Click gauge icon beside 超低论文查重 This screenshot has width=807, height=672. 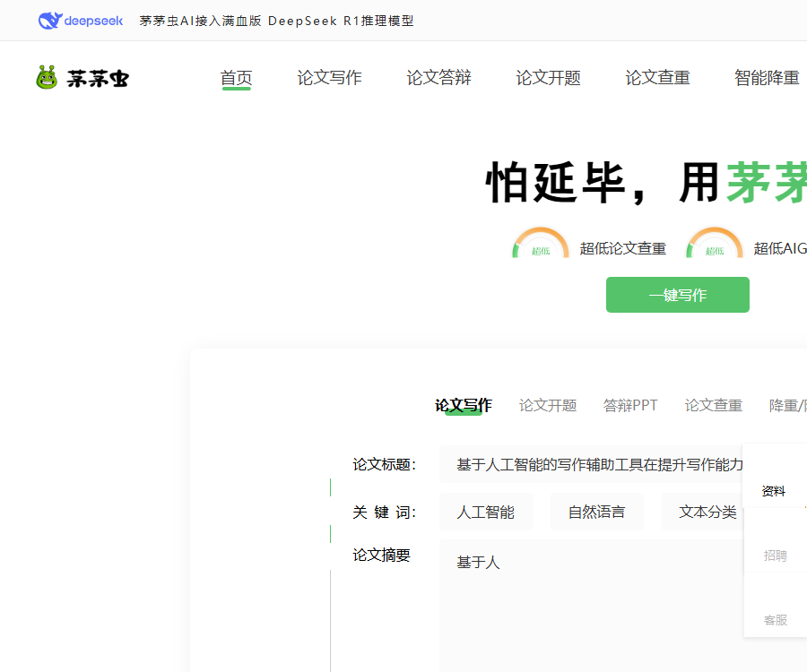(x=541, y=243)
